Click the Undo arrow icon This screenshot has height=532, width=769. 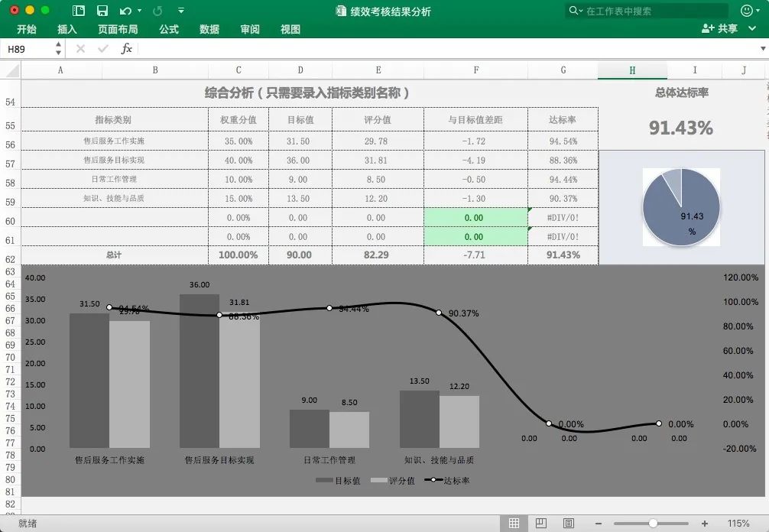pos(125,11)
